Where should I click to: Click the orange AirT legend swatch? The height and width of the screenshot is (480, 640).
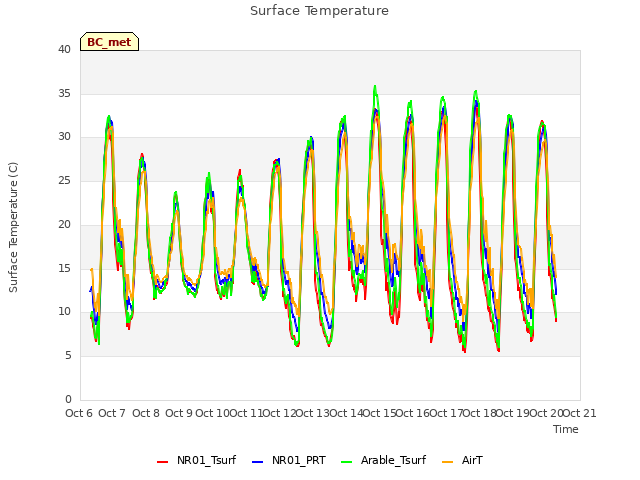448,461
